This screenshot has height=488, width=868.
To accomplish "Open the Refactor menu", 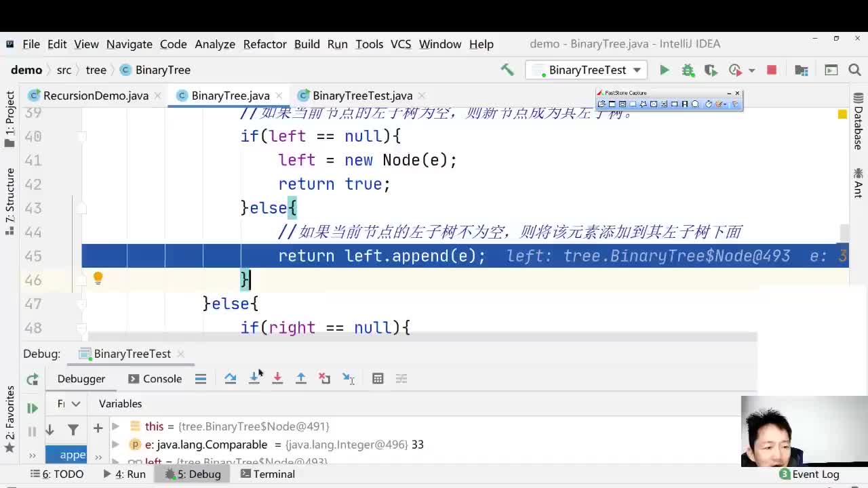I will click(264, 44).
